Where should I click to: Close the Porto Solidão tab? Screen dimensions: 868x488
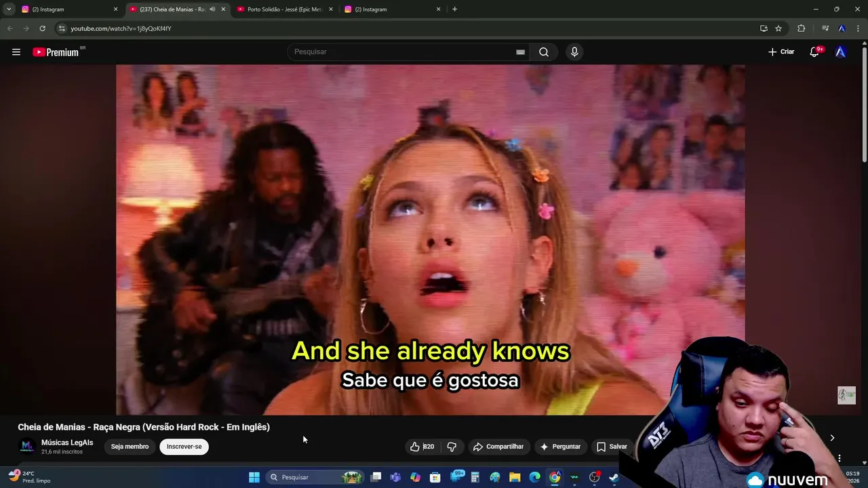(x=331, y=9)
